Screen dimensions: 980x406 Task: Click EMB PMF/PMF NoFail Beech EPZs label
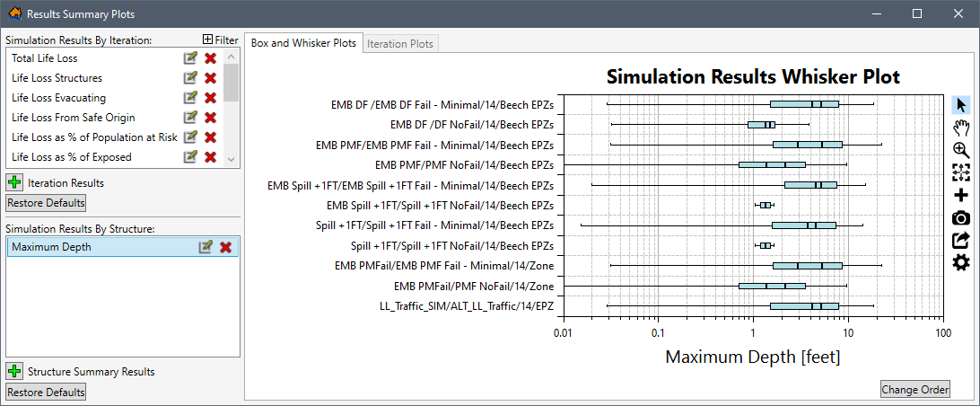tap(464, 166)
